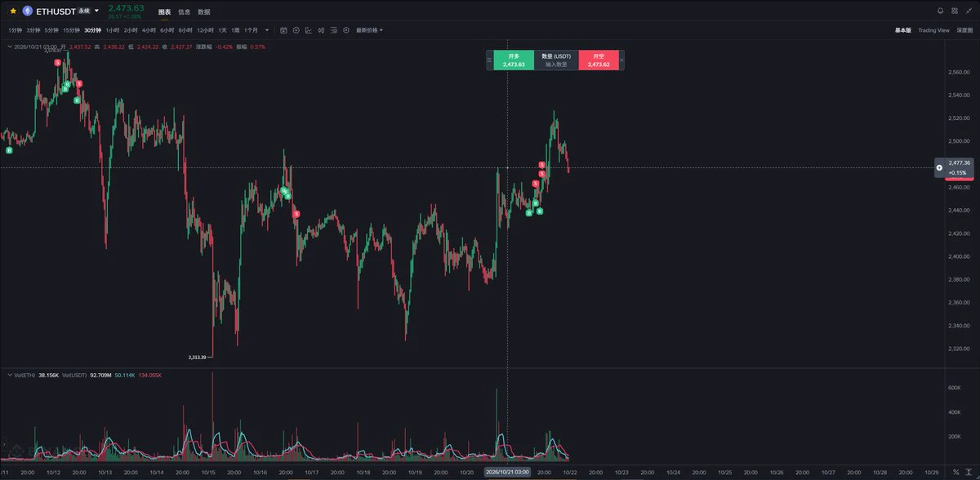Open the ETHUSDT pair selector dropdown
The height and width of the screenshot is (480, 980).
click(96, 11)
